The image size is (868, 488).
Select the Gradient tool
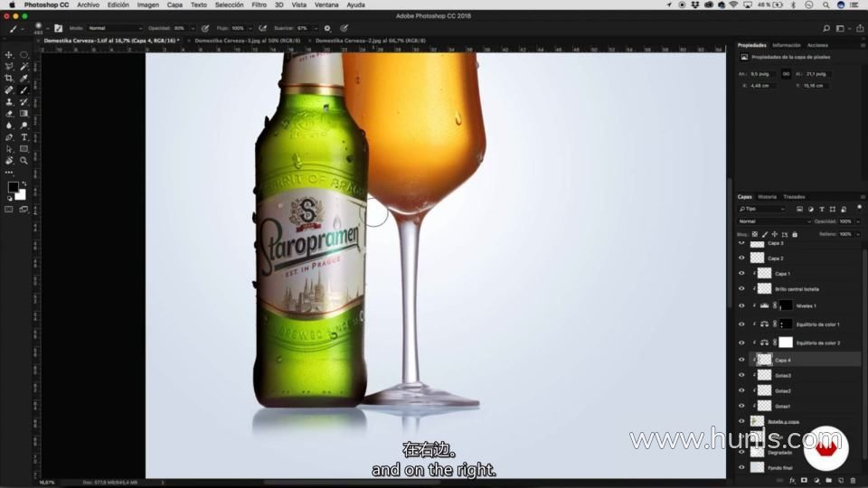point(24,114)
